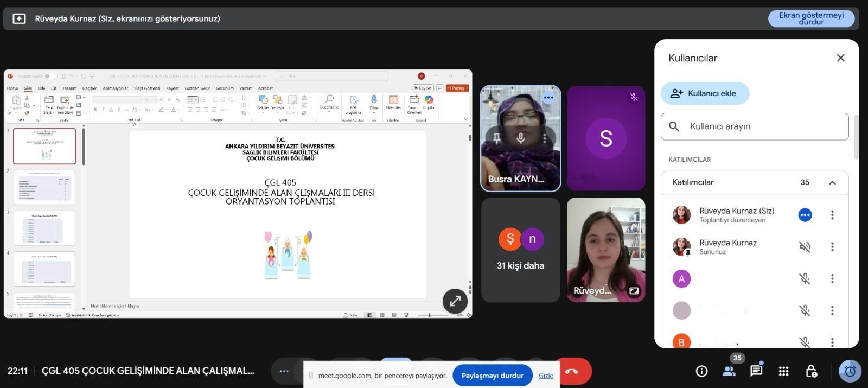The height and width of the screenshot is (388, 868).
Task: Collapse the Katılımcılar list
Action: point(832,183)
